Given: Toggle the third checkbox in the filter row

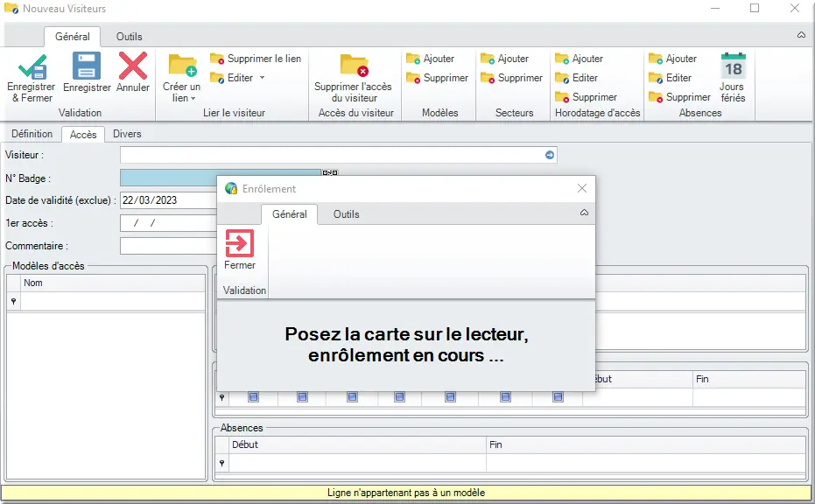Looking at the screenshot, I should [x=353, y=397].
